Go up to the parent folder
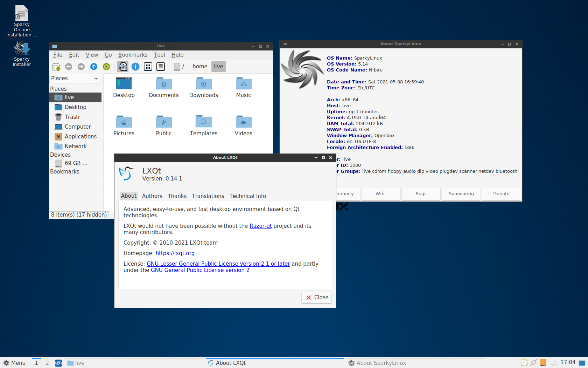Image resolution: width=588 pixels, height=368 pixels. (94, 67)
